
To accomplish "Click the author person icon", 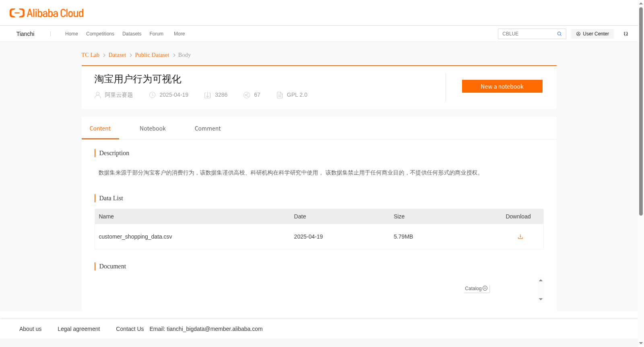I will [x=97, y=95].
